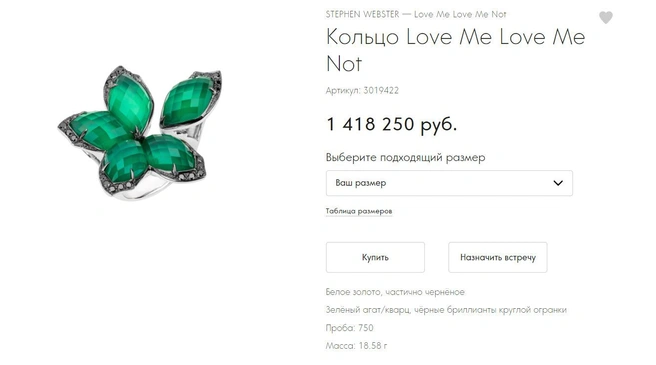Click the chevron arrow in the size selector
This screenshot has width=656, height=365.
(x=558, y=183)
